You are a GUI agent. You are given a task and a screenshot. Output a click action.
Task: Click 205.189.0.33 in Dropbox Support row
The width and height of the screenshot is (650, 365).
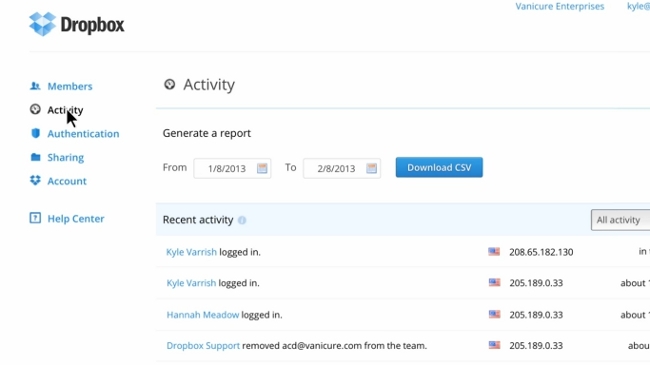coord(536,346)
